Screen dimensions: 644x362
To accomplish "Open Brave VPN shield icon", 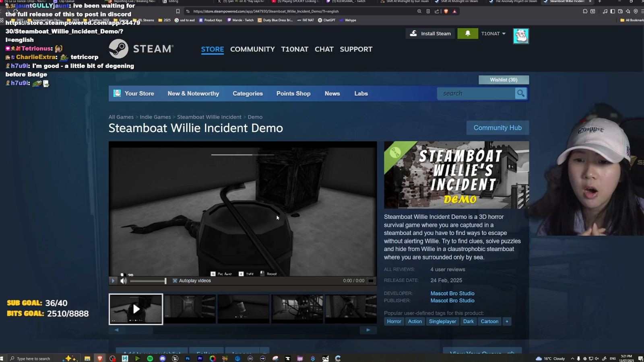I will tap(636, 11).
